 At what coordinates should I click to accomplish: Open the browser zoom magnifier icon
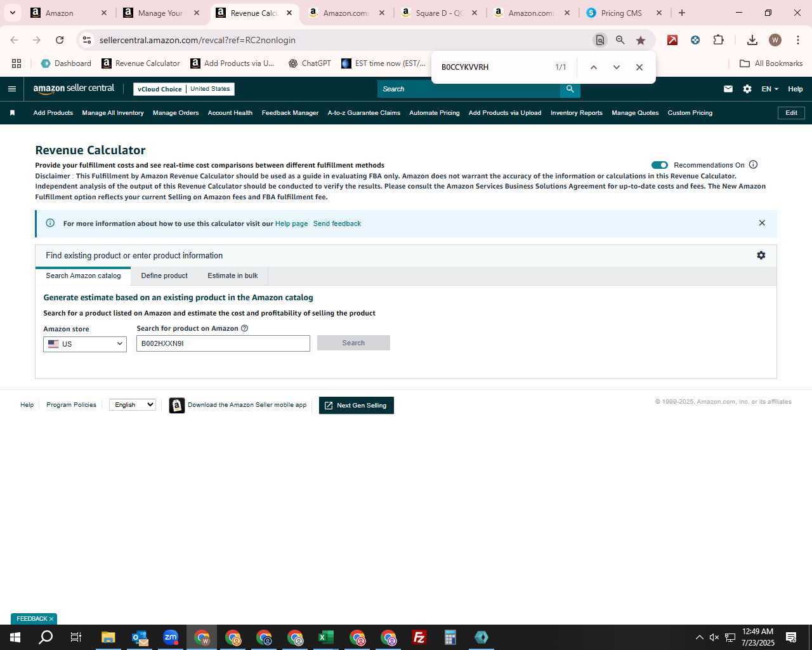[x=620, y=40]
